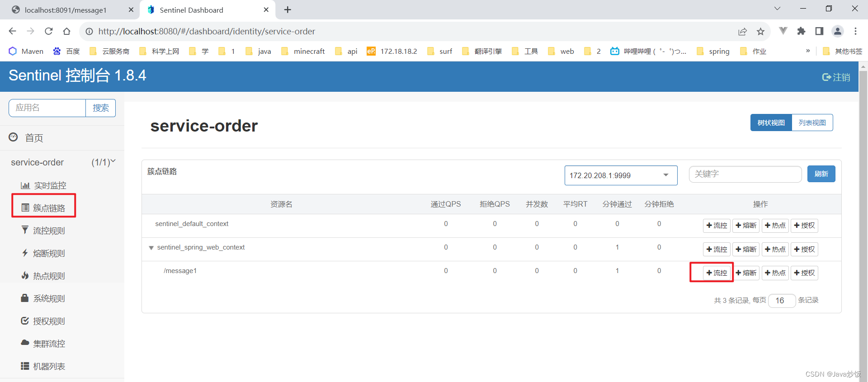Viewport: 868px width, 382px height.
Task: Click the 刷新 refresh button
Action: [821, 174]
